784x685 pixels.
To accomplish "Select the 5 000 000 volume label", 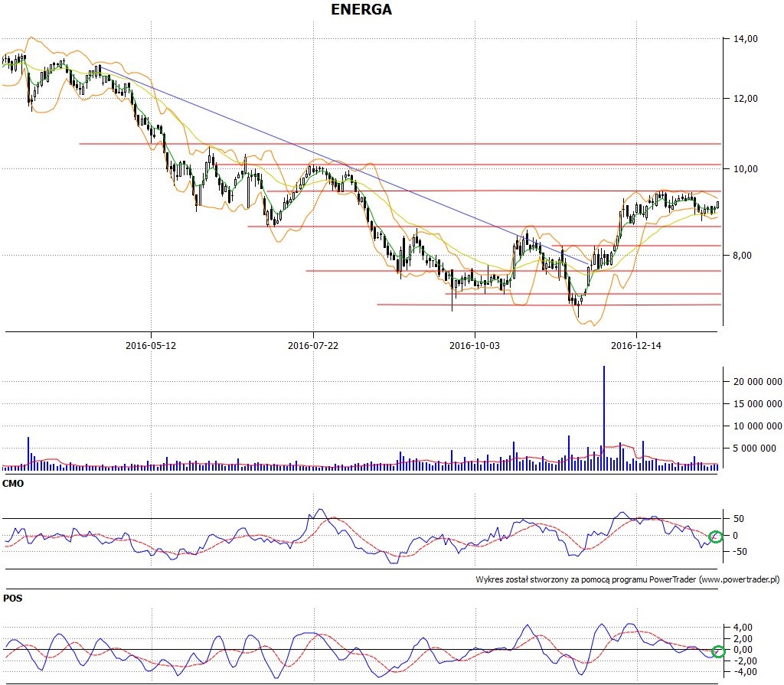I will (x=754, y=448).
